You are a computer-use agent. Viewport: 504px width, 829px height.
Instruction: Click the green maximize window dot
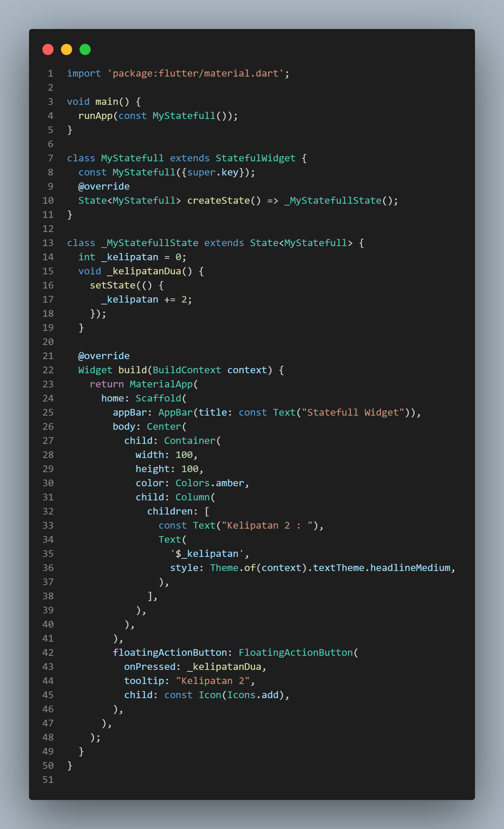[85, 49]
